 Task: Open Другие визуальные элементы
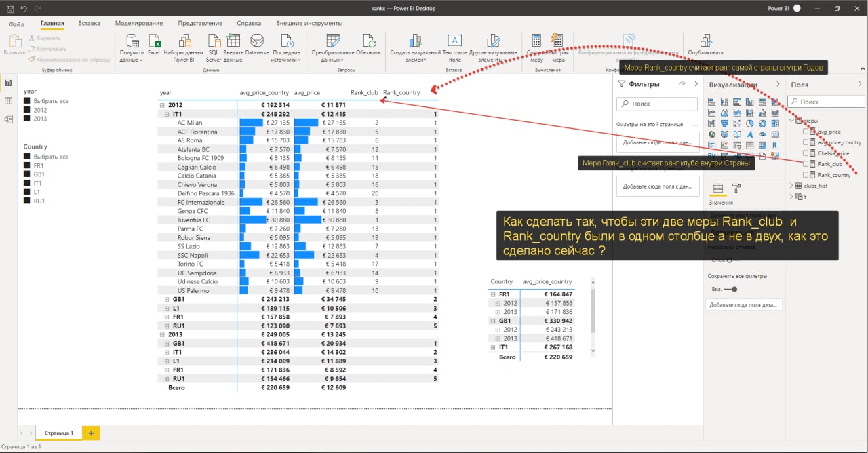tap(493, 48)
